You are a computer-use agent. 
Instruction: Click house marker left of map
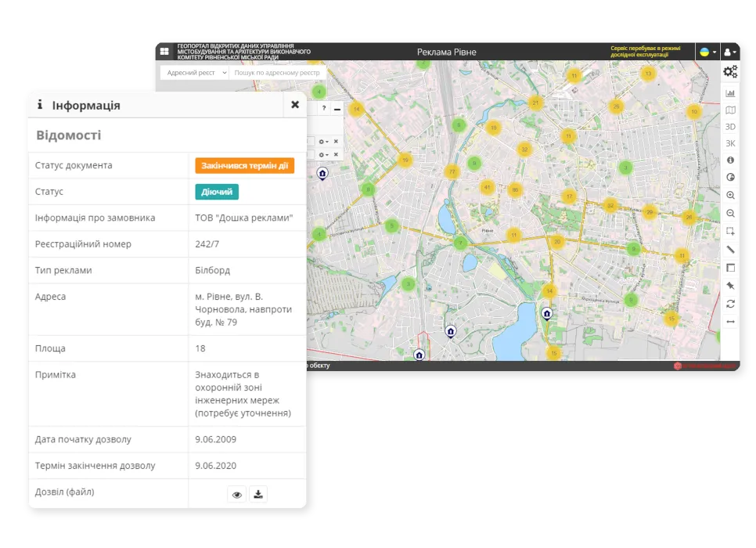322,173
